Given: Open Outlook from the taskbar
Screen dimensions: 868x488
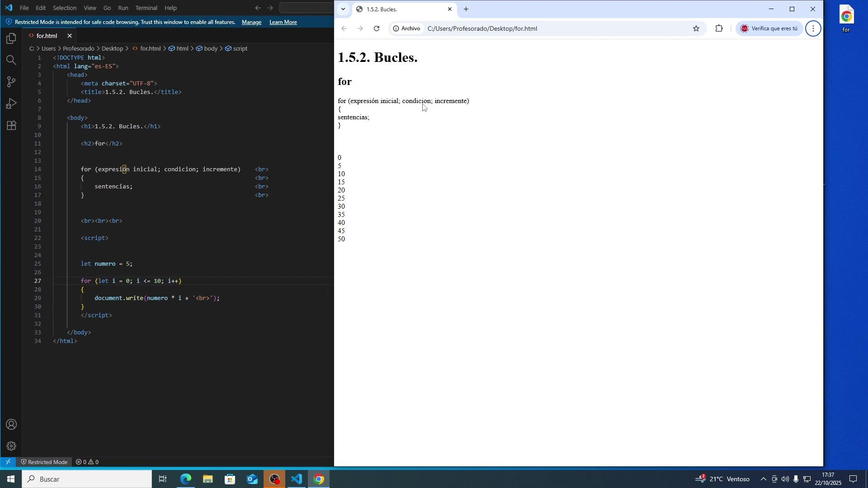Looking at the screenshot, I should click(252, 479).
